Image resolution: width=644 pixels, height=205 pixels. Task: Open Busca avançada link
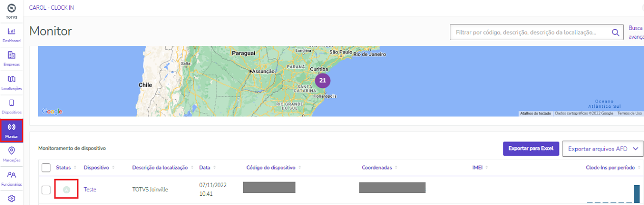coord(636,33)
